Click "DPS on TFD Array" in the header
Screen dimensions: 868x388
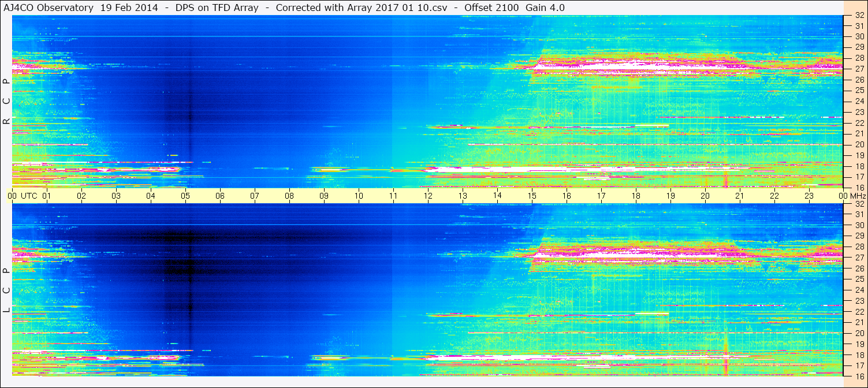click(217, 8)
